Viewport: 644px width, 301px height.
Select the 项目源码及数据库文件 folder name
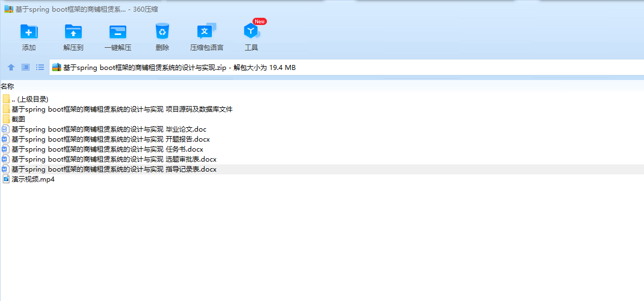coord(122,109)
